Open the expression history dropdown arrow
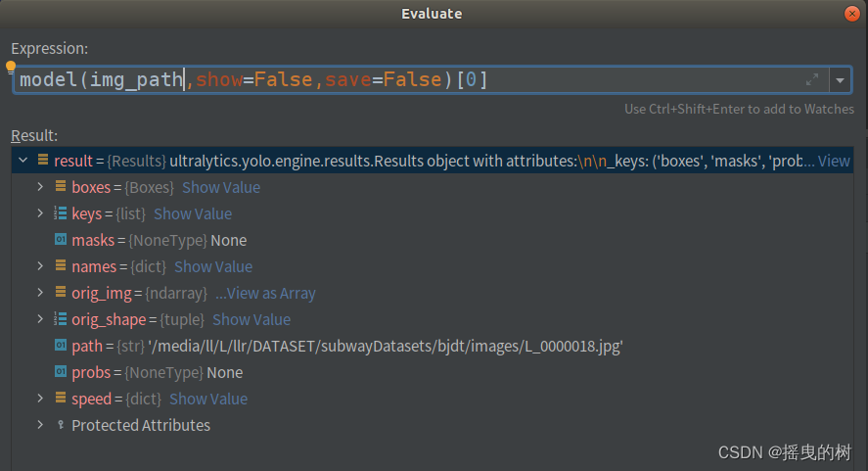868x471 pixels. 840,80
